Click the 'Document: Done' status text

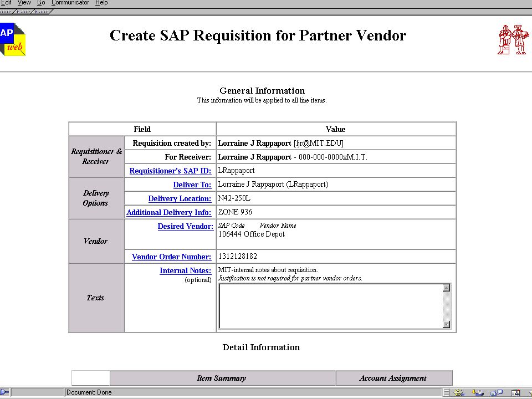click(x=89, y=392)
